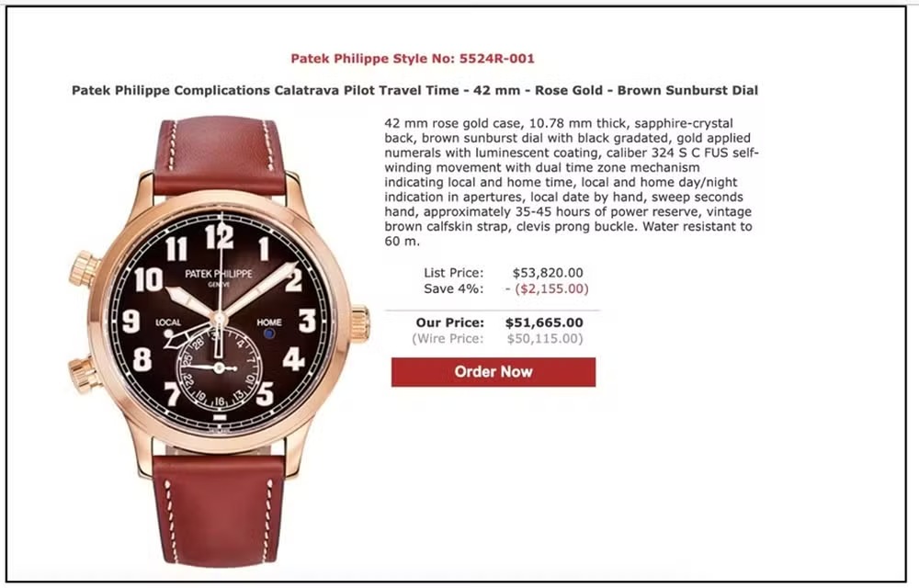Click the date subdial on the watch
Screen dimensions: 919x588
click(220, 367)
